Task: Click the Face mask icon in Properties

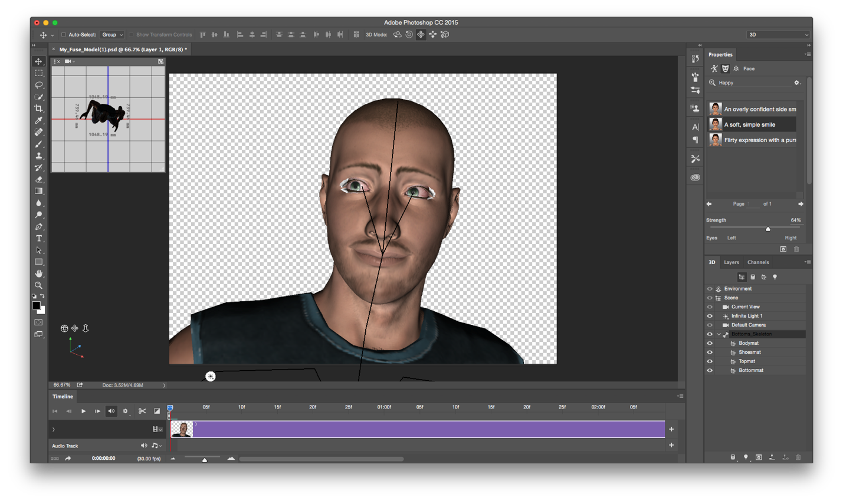Action: click(x=725, y=68)
